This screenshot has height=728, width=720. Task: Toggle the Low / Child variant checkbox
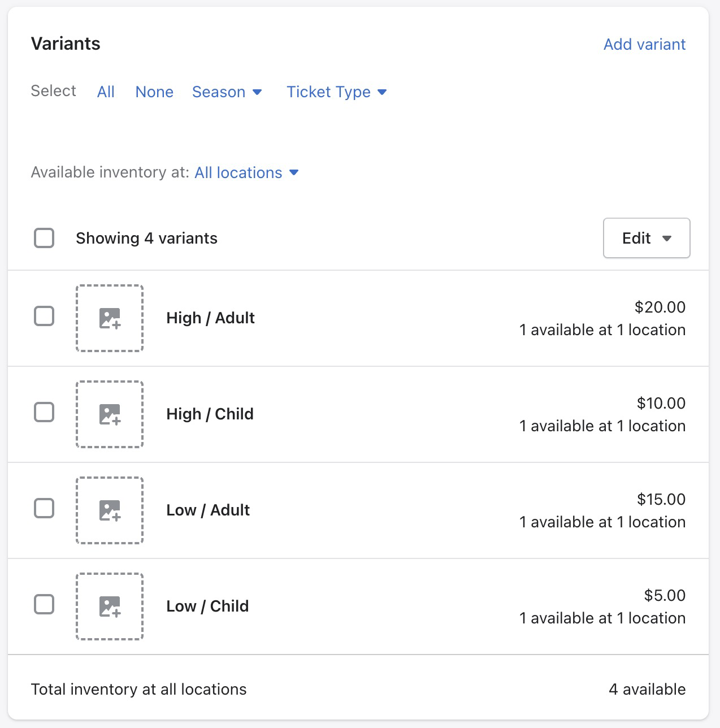[44, 605]
